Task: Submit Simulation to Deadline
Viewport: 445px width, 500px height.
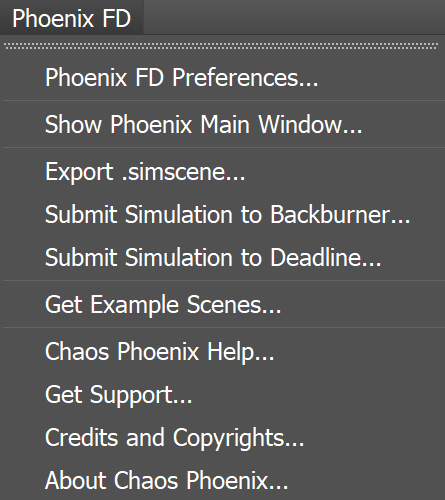Action: (224, 257)
